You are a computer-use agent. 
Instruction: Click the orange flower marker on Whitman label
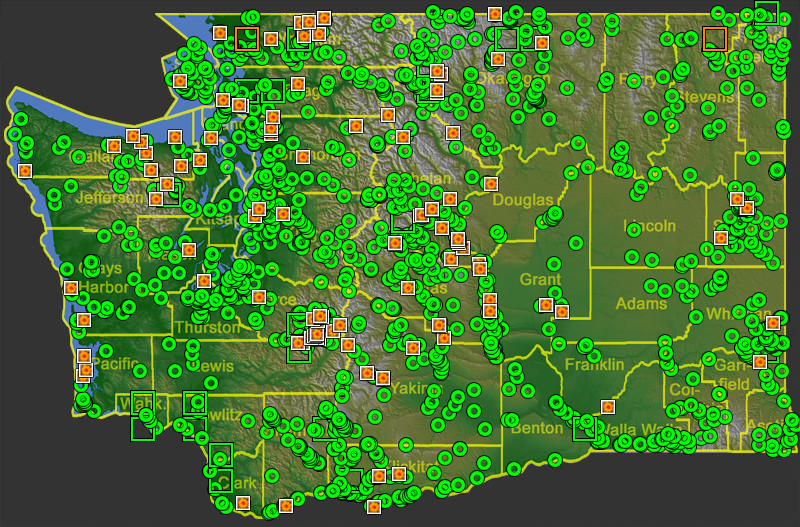pos(772,322)
